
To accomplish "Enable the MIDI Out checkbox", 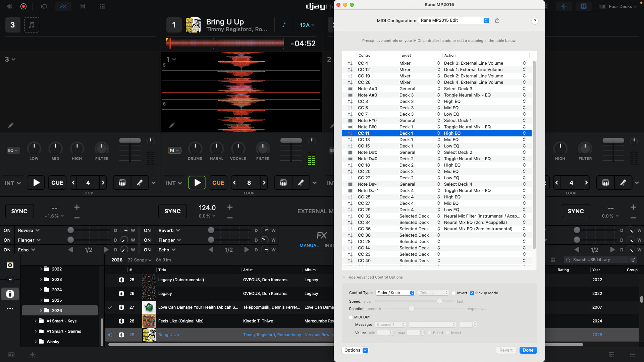I will pos(351,317).
